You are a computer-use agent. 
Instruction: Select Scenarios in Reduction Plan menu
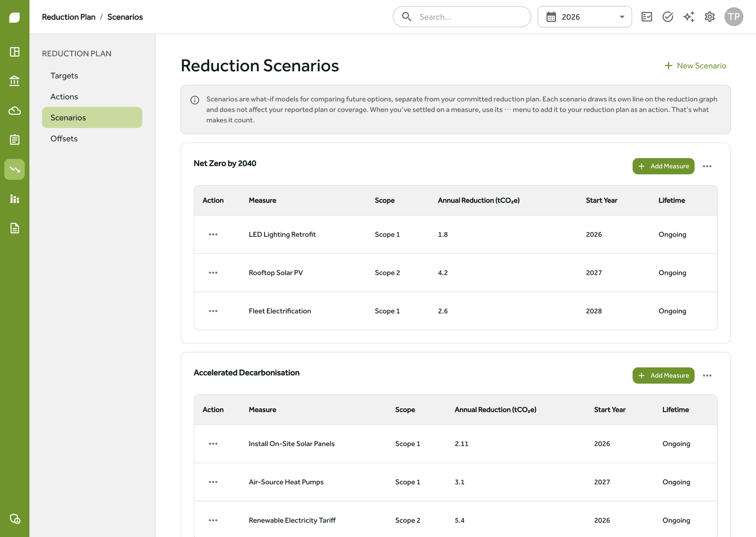[92, 118]
